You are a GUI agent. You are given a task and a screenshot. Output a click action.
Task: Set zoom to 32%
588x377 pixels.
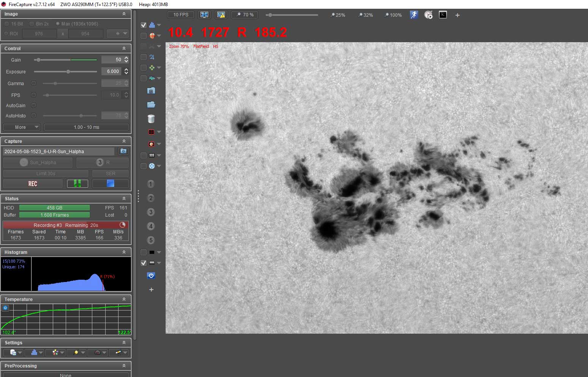pos(365,15)
